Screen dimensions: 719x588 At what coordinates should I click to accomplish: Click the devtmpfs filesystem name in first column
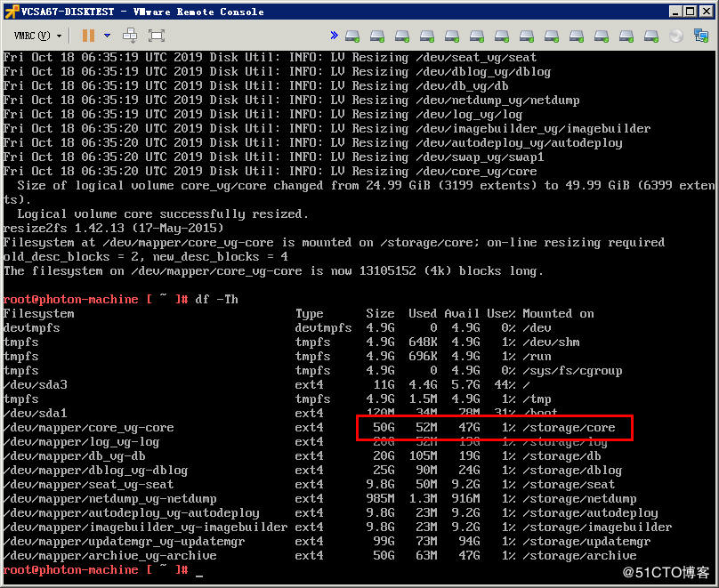click(32, 327)
